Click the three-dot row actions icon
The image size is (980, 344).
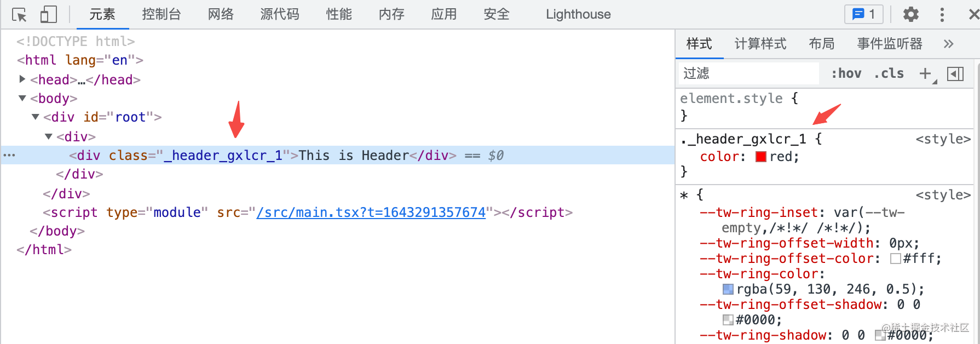click(9, 156)
